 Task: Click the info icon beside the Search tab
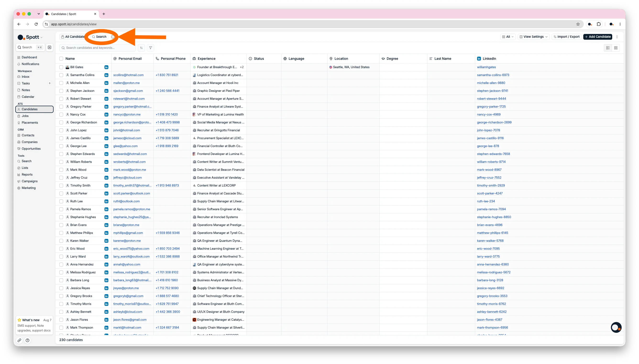[113, 37]
